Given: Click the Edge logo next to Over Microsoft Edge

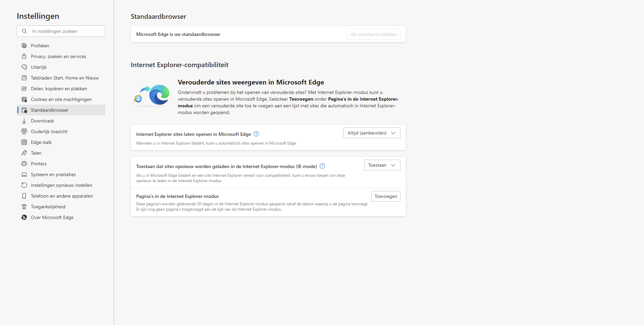Looking at the screenshot, I should coord(24,217).
